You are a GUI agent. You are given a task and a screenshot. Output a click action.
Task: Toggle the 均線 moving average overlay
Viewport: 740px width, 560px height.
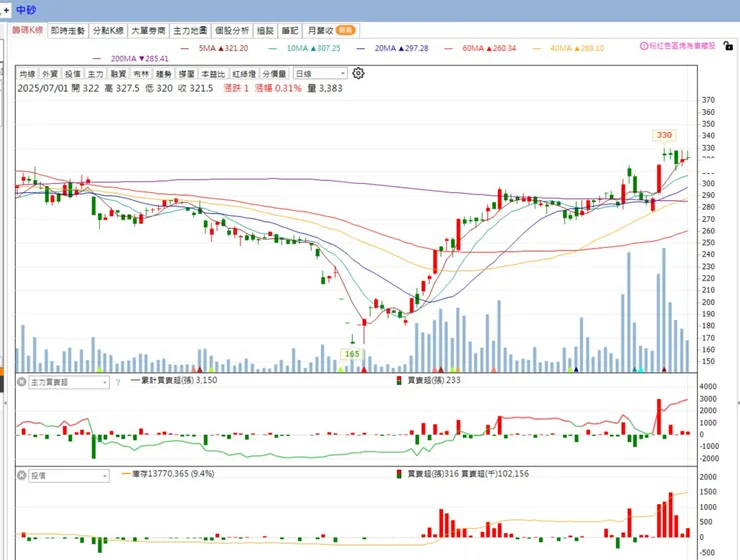coord(27,74)
